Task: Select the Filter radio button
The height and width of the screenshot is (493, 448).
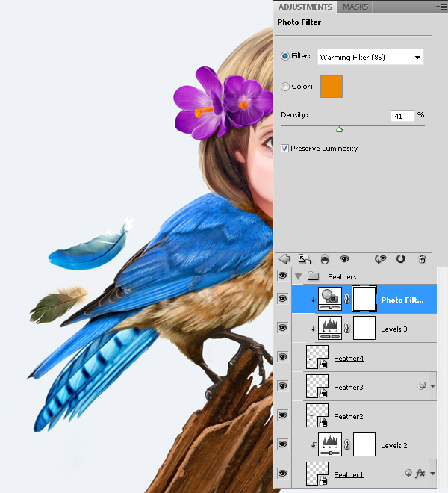Action: pyautogui.click(x=285, y=57)
